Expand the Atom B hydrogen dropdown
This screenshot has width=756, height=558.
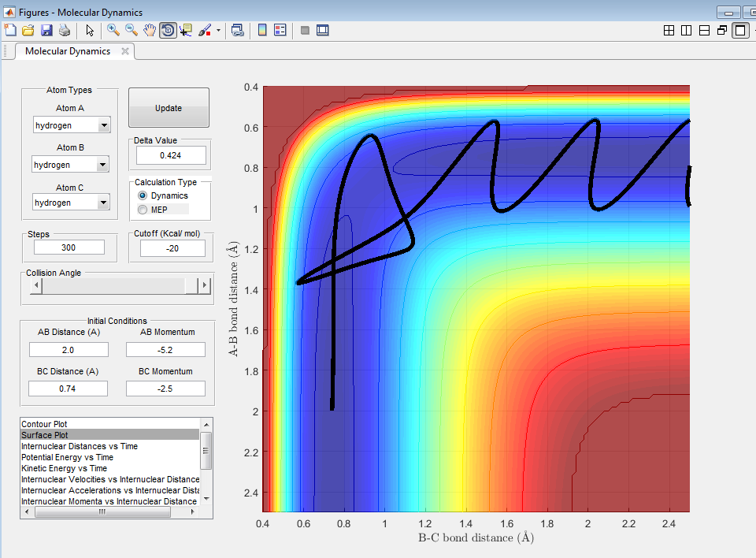[70, 165]
